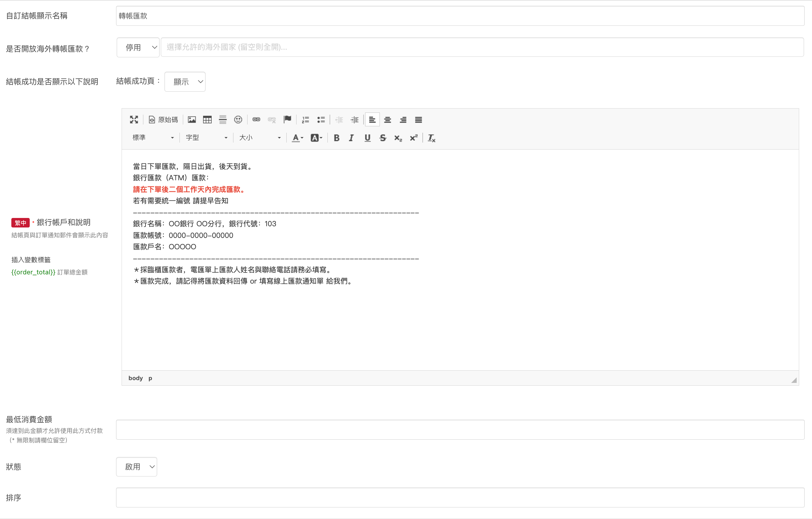Center align the text
The height and width of the screenshot is (519, 812).
click(387, 120)
